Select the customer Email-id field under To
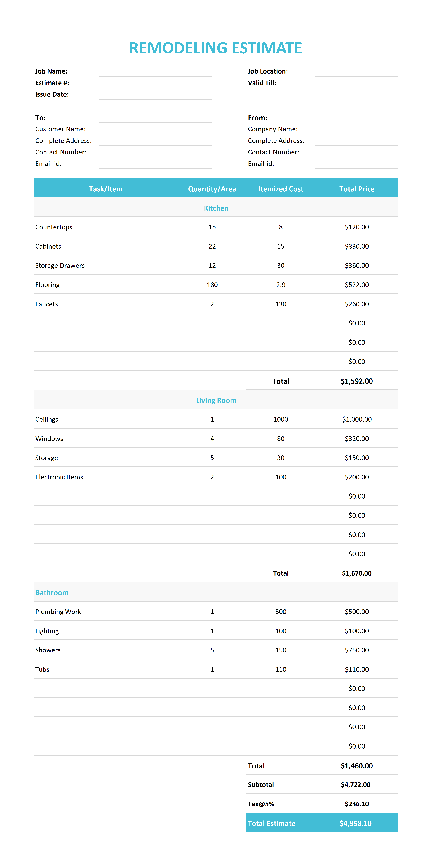The width and height of the screenshot is (432, 868). pyautogui.click(x=155, y=163)
